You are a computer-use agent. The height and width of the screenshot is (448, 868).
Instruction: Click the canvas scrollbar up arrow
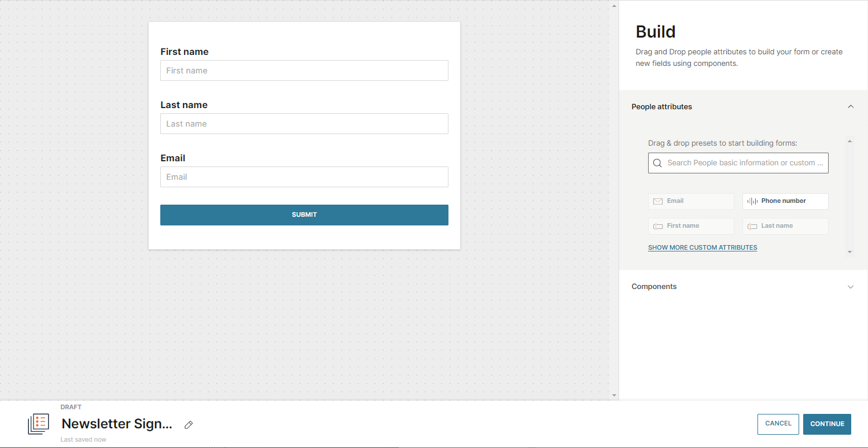(615, 6)
